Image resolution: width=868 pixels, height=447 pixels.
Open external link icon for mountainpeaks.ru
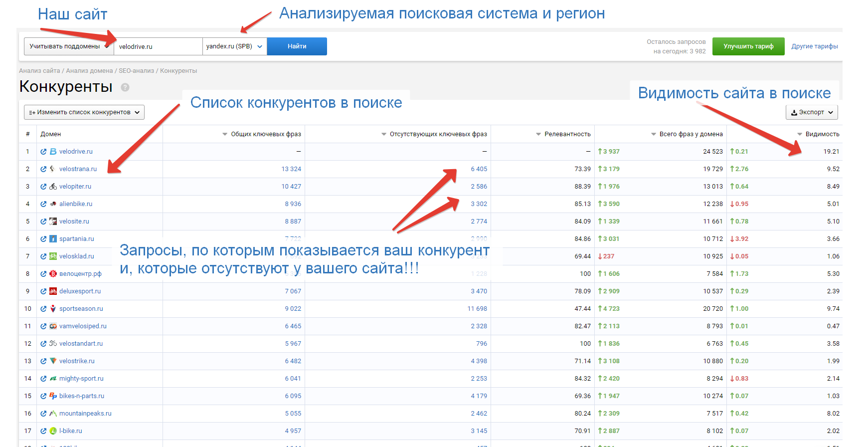(43, 414)
